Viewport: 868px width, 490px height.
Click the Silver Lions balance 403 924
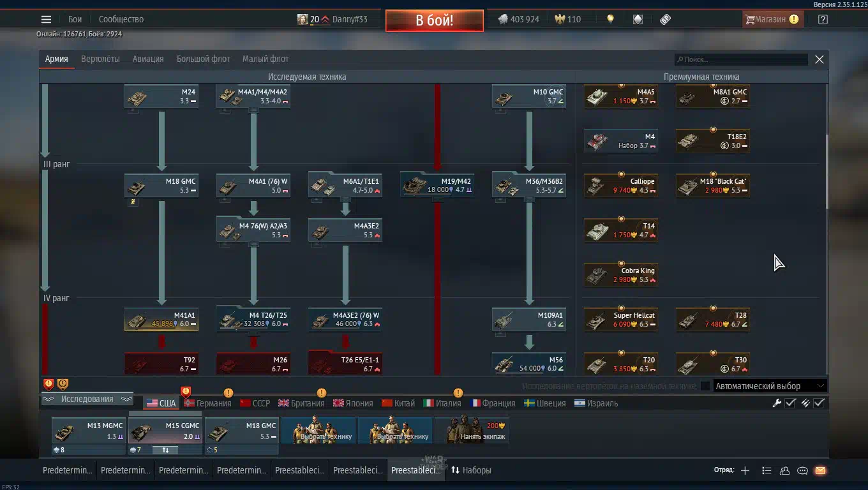pyautogui.click(x=518, y=19)
